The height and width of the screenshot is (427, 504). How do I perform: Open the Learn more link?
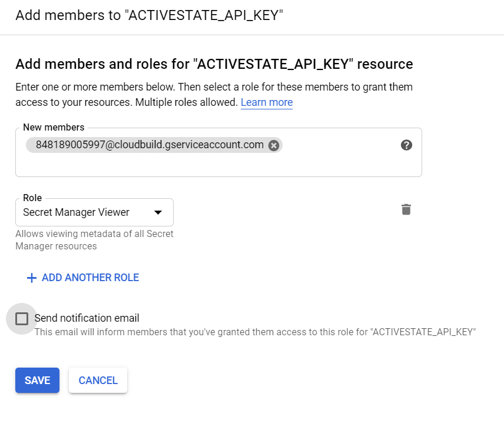[x=267, y=102]
